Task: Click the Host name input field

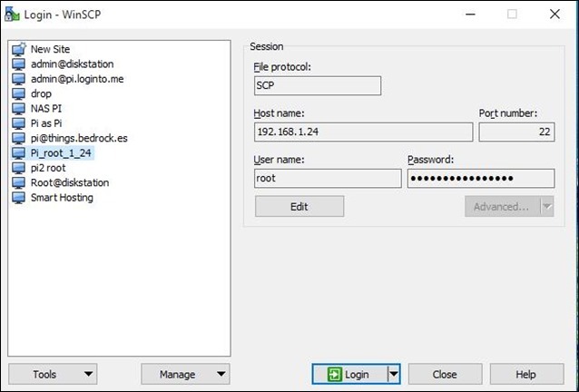Action: coord(363,132)
